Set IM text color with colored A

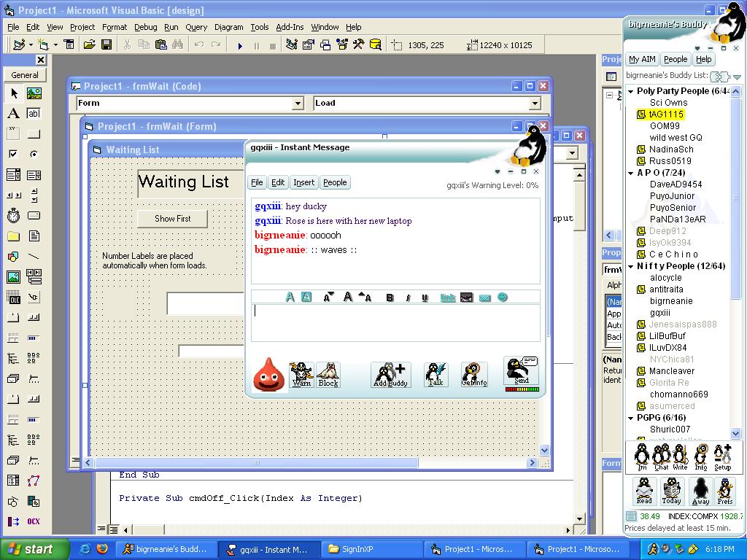[290, 297]
